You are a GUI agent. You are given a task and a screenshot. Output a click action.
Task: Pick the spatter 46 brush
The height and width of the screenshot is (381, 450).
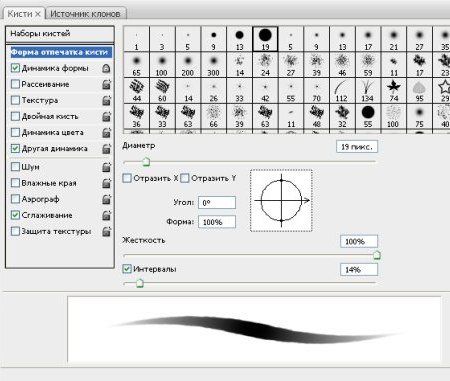pyautogui.click(x=342, y=65)
